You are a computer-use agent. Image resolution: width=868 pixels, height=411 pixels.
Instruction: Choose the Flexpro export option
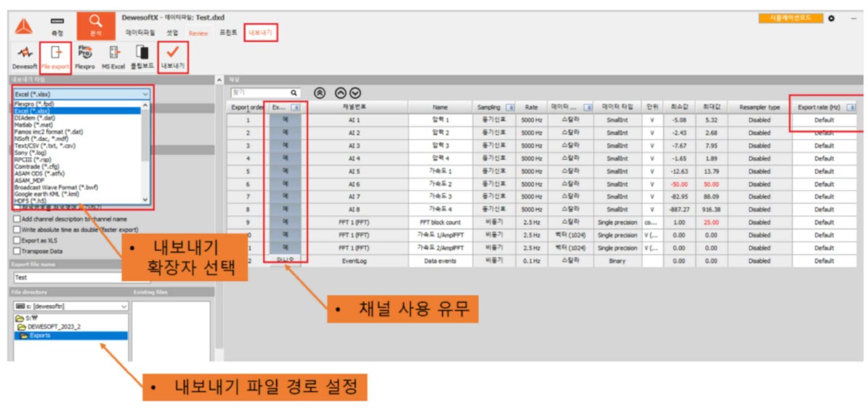click(84, 58)
